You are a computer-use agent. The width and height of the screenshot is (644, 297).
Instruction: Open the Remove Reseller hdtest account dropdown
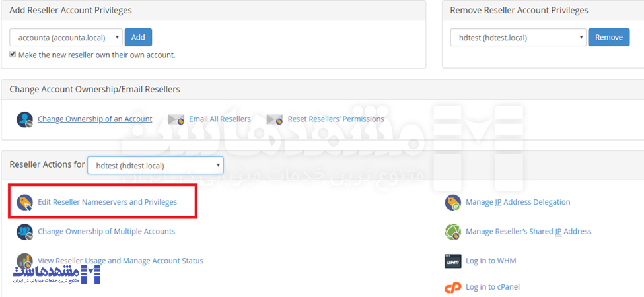point(519,38)
